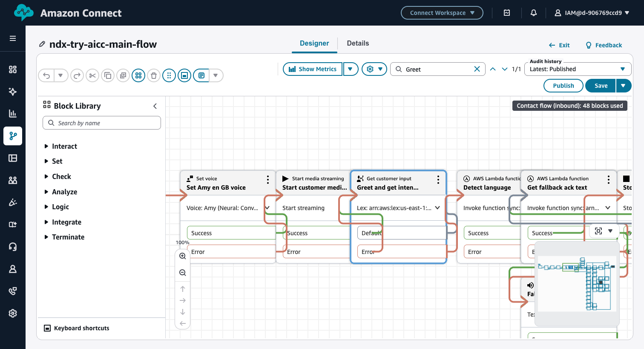Go to previous search result arrow

point(493,69)
